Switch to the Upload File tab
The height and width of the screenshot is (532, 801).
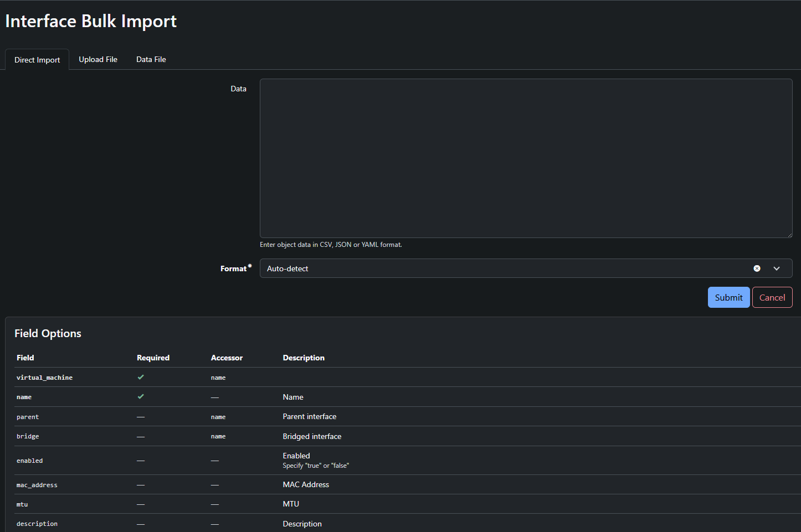98,59
